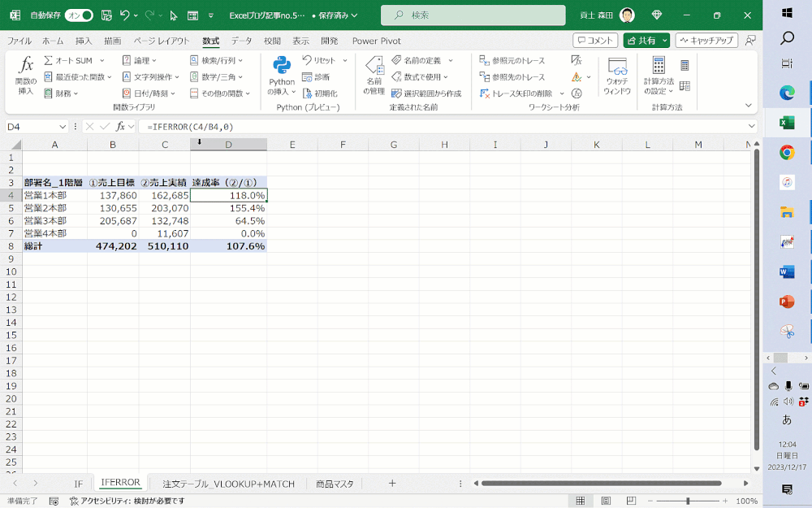Viewport: 812px width, 508px height.
Task: Toggle the 自動保存 AutoSave switch
Action: coord(79,15)
